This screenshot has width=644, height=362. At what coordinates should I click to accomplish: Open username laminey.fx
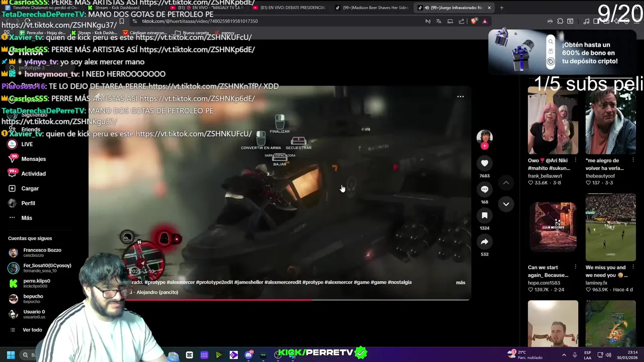click(x=596, y=283)
